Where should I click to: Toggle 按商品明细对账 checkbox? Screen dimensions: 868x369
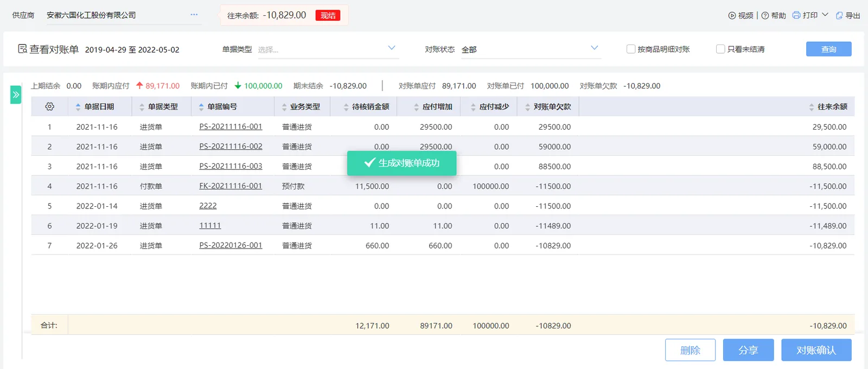[x=631, y=49]
